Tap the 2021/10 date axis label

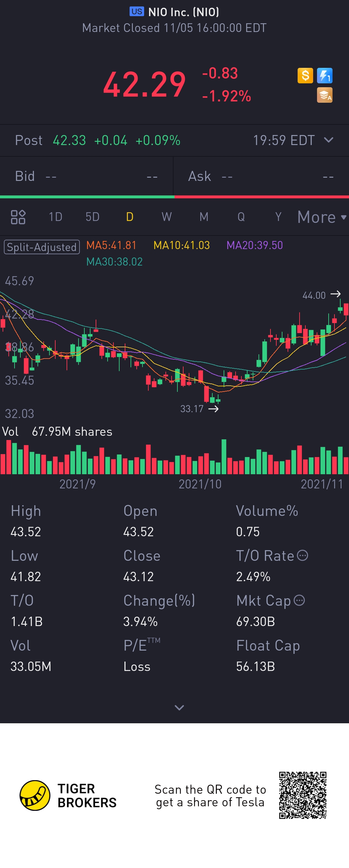[200, 484]
